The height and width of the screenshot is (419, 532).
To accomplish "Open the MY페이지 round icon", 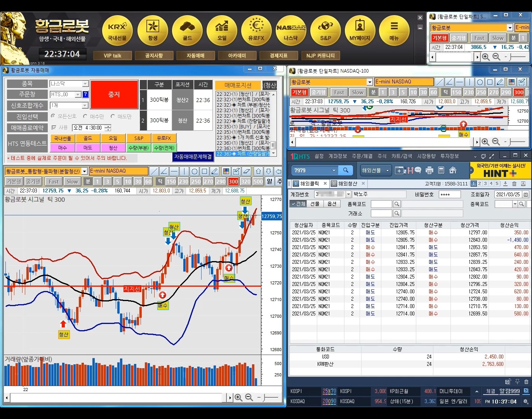I will tap(360, 30).
